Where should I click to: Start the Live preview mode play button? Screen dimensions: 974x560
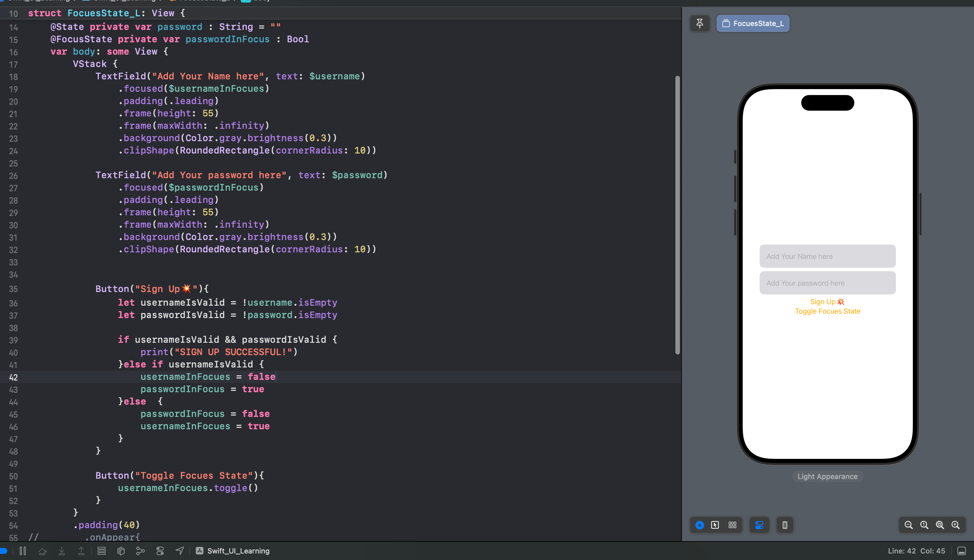pos(700,525)
